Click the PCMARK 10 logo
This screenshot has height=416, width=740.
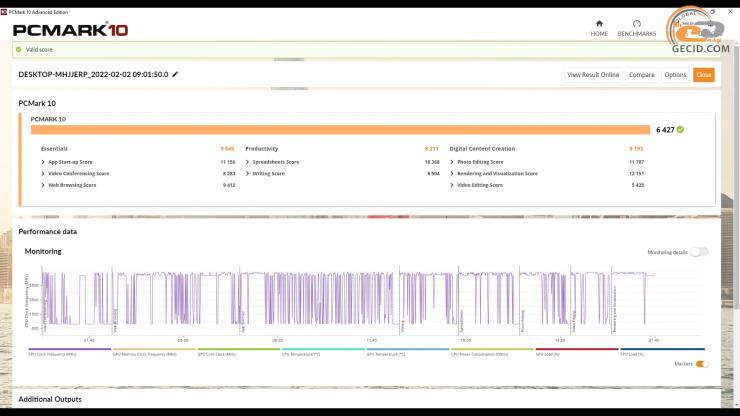pos(70,30)
